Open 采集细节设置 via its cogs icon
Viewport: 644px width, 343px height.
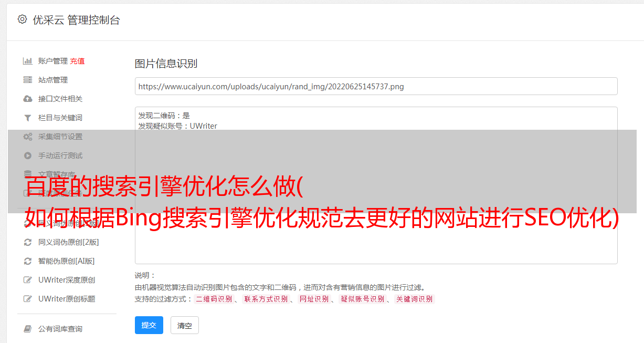tap(28, 137)
